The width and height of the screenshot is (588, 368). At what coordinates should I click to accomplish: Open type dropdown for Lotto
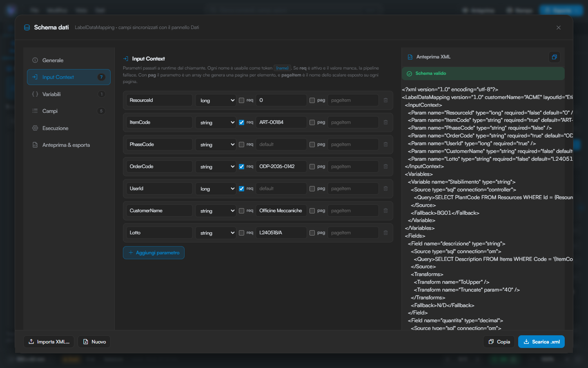tap(216, 233)
